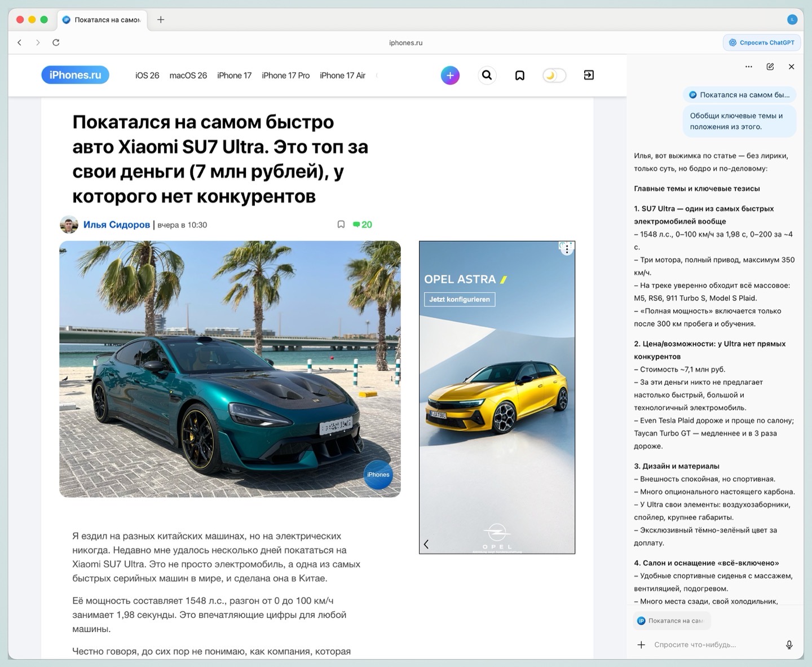Open the Opel ad options menu dots
This screenshot has height=667, width=812.
click(x=567, y=248)
